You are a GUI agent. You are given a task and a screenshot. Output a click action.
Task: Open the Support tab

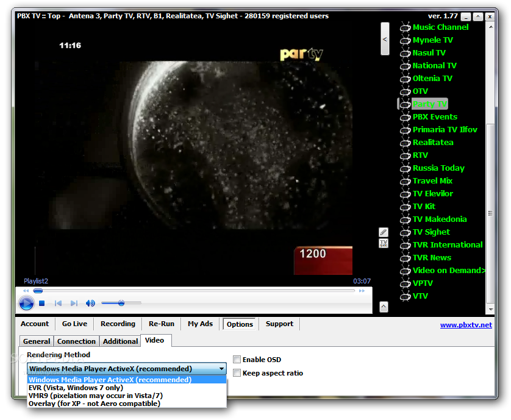pos(279,324)
